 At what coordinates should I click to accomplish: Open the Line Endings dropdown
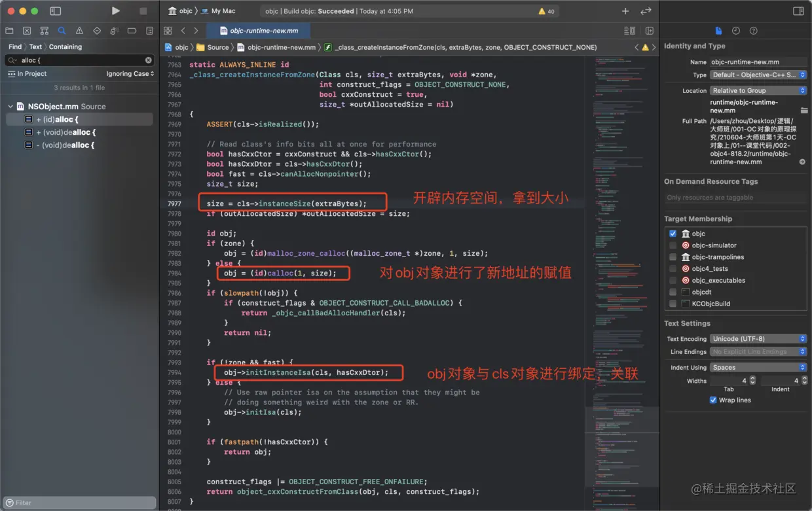coord(803,352)
